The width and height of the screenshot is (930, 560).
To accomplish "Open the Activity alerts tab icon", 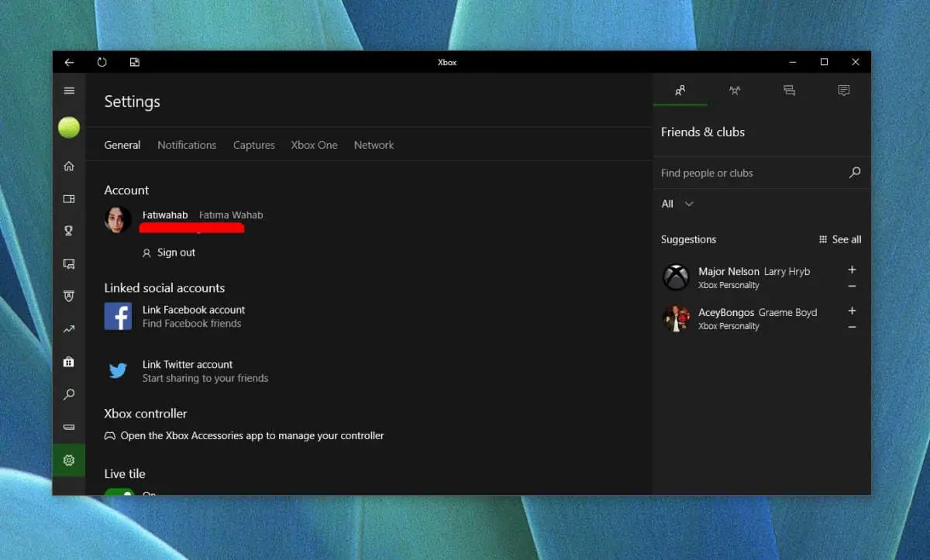I will click(x=844, y=91).
